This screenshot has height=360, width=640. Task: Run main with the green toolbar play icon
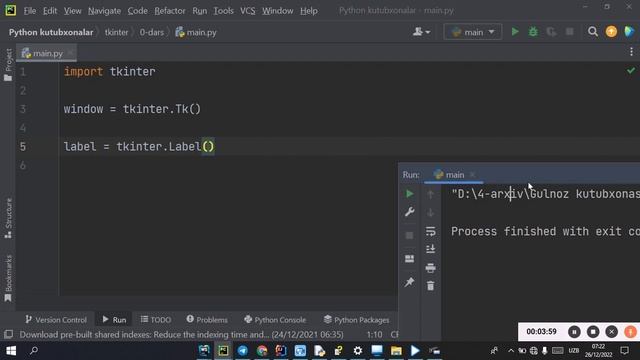[x=515, y=32]
